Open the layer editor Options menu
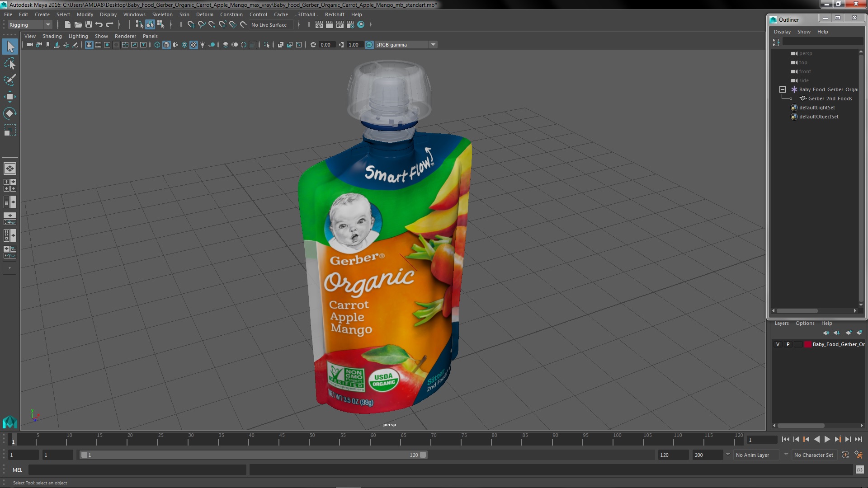The image size is (868, 488). click(x=805, y=323)
